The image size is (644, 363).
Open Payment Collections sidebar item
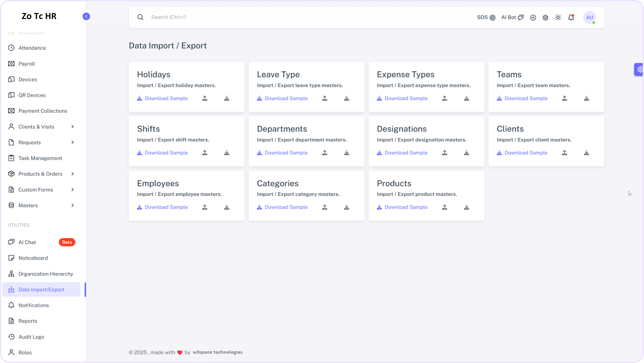pos(41,111)
